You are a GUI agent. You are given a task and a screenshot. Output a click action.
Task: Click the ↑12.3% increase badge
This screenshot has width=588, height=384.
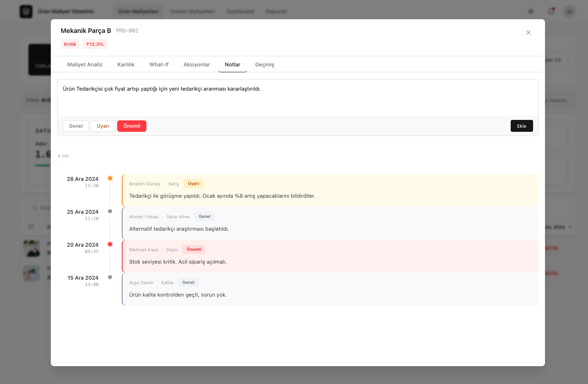(x=95, y=44)
